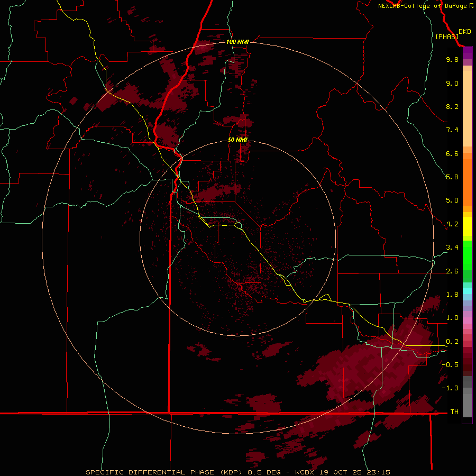
Task: Click the 9.0 value on the color scale
Action: (452, 83)
